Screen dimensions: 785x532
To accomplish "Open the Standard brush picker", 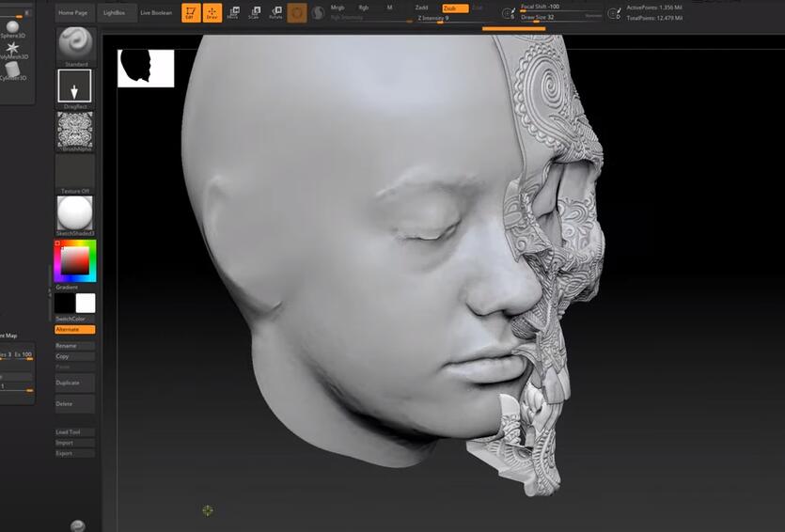I will coord(75,45).
